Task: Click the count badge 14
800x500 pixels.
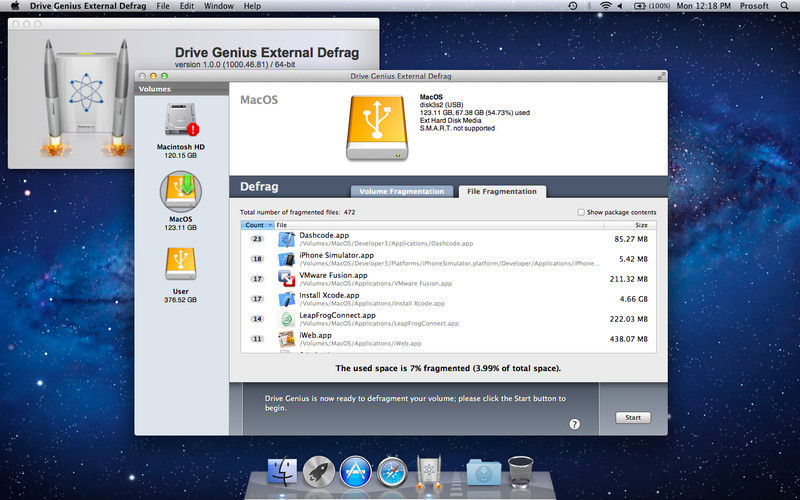Action: point(257,319)
